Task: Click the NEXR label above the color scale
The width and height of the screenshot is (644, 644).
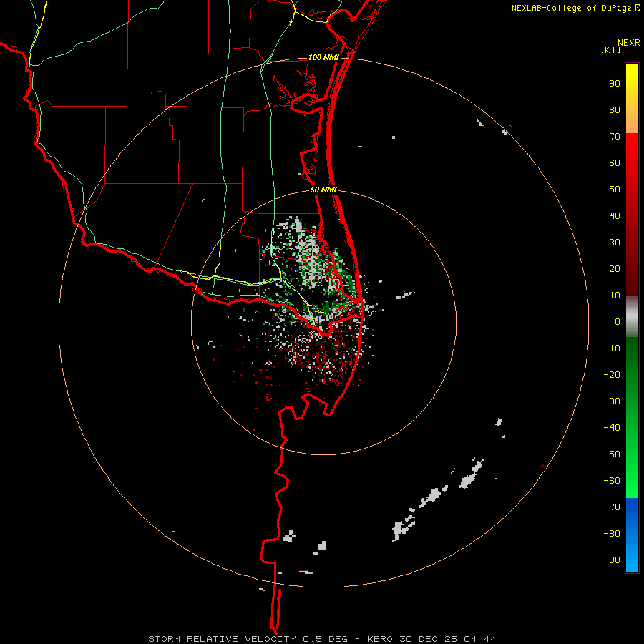Action: point(629,43)
